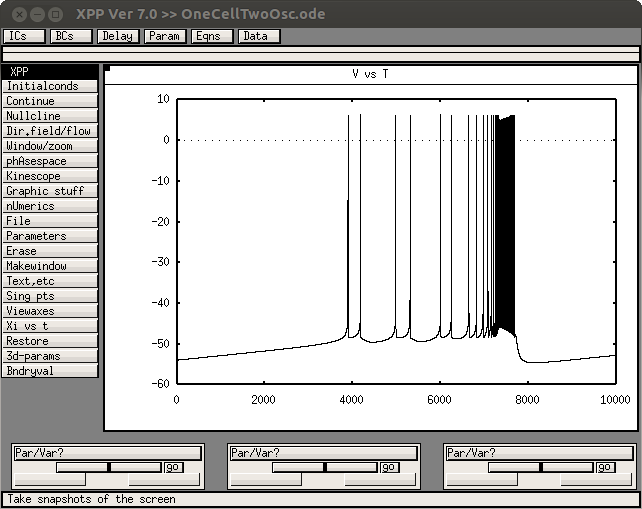Open the Param window button

click(x=165, y=36)
